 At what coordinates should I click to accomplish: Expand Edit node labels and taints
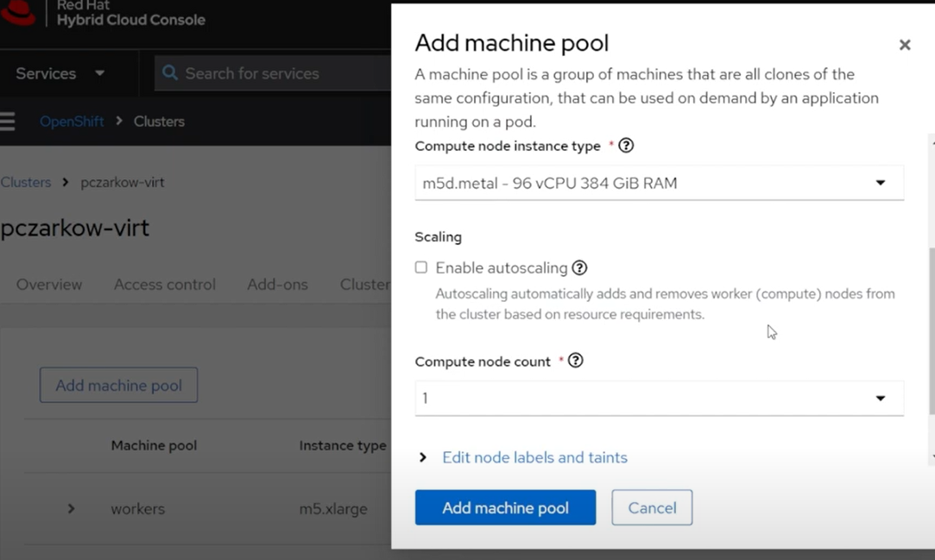click(x=534, y=457)
